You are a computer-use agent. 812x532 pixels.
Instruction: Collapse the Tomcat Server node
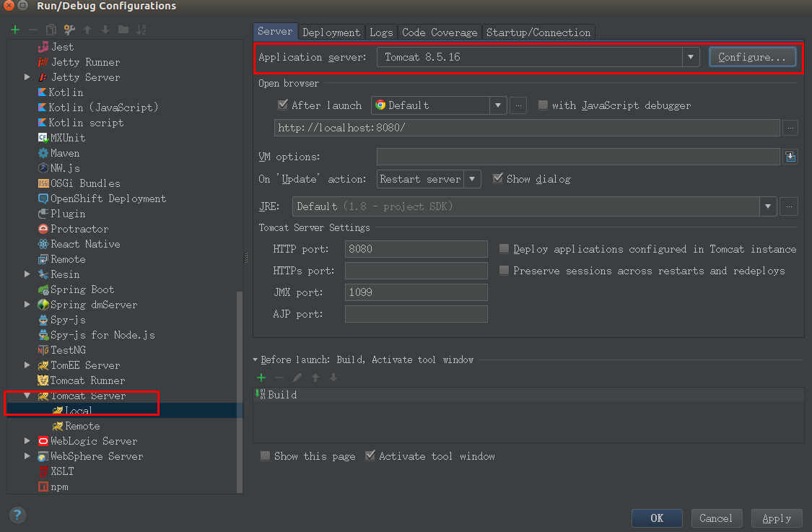pos(27,396)
